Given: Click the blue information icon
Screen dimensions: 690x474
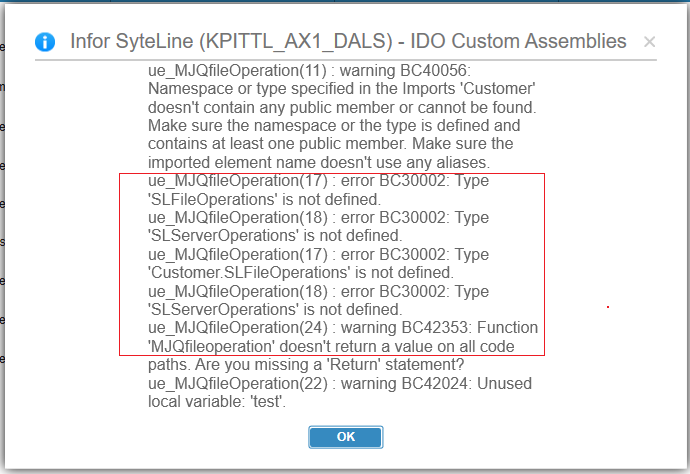Looking at the screenshot, I should 45,42.
